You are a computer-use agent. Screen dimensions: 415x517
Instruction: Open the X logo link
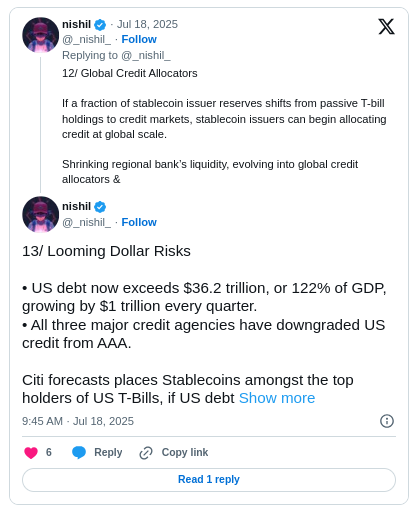coord(386,27)
